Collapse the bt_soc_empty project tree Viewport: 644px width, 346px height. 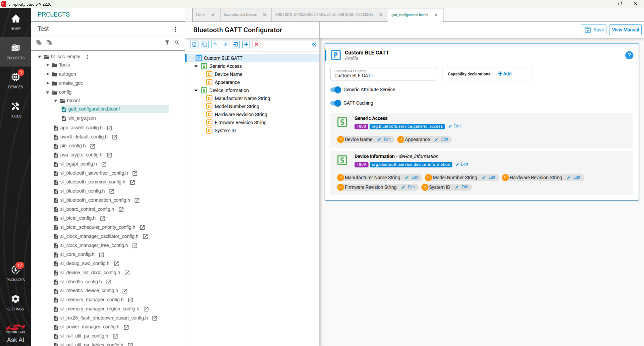tap(40, 57)
